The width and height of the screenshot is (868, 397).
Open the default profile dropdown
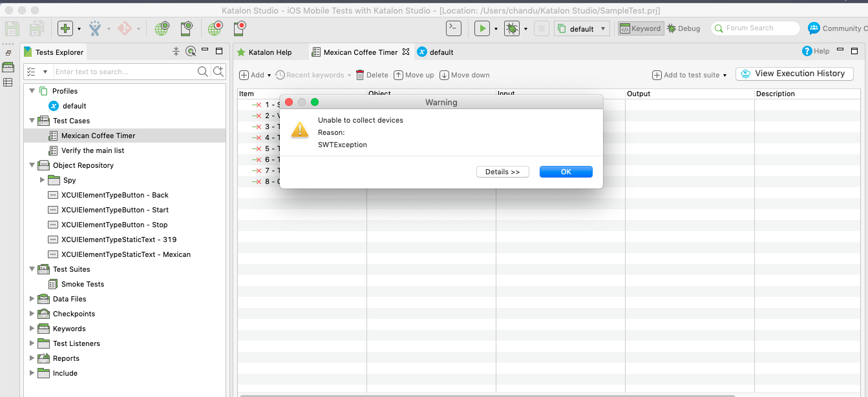(582, 28)
